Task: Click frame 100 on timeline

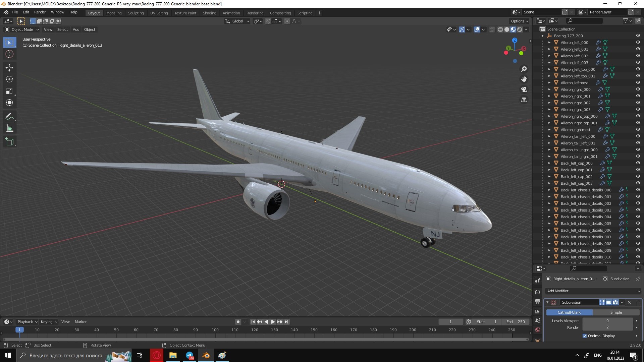Action: pyautogui.click(x=215, y=330)
